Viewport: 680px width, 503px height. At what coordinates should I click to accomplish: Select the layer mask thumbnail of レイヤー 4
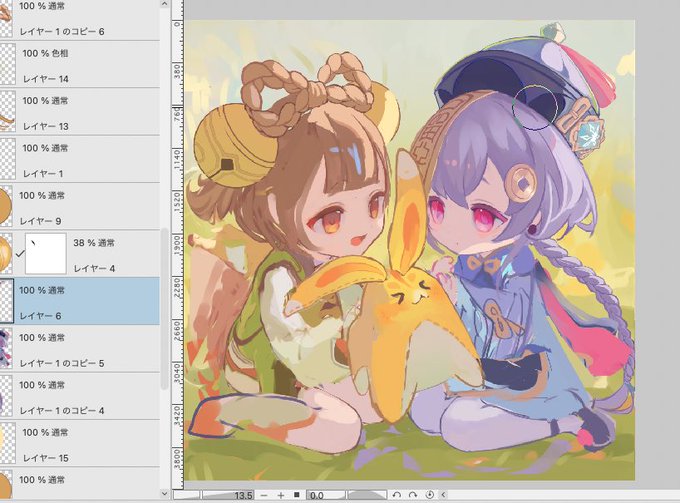point(46,254)
